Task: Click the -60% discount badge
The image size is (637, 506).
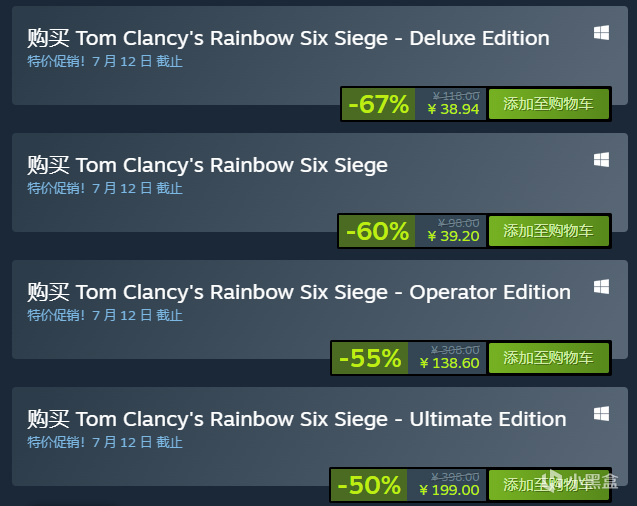Action: (377, 231)
